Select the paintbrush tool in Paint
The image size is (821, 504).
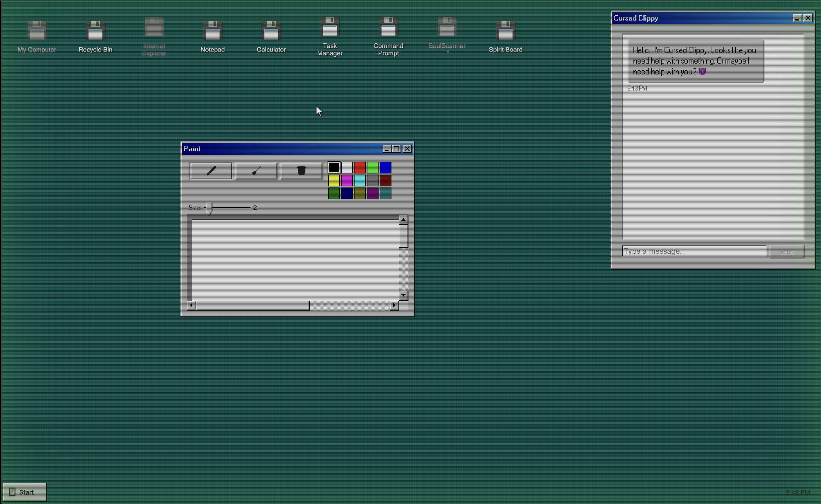coord(211,171)
